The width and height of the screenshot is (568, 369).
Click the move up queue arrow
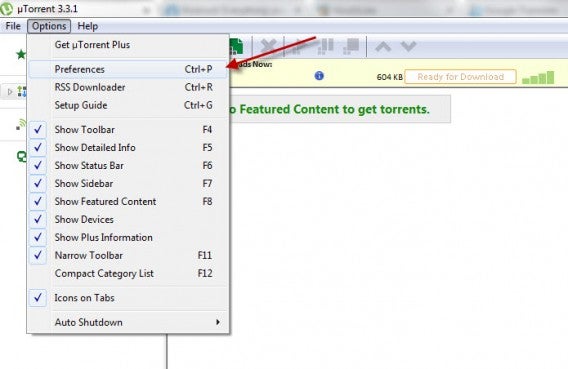coord(383,47)
